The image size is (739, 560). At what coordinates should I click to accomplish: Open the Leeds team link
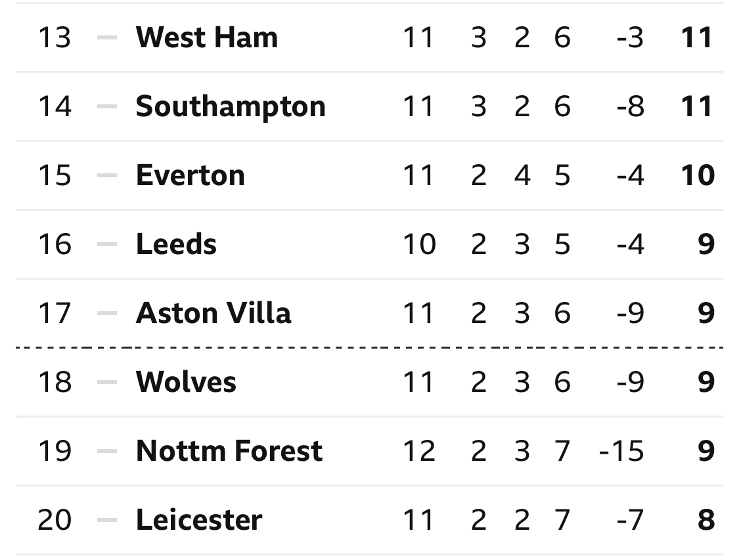pos(176,244)
